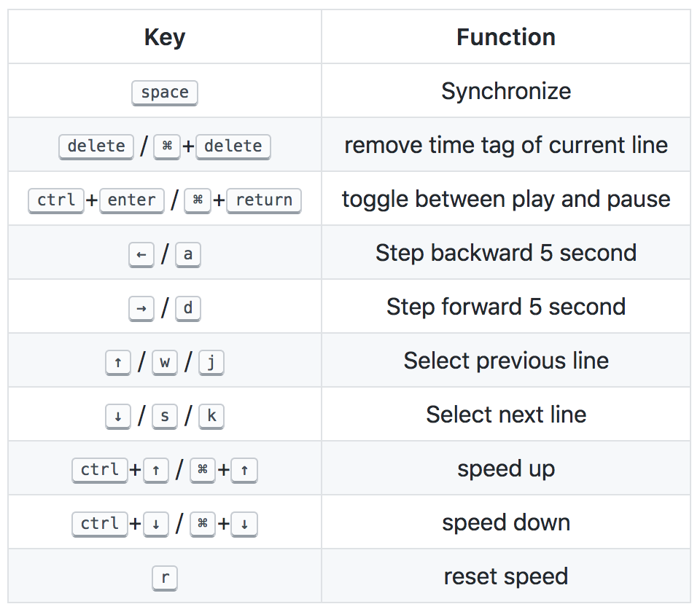This screenshot has height=612, width=700.
Task: Click the 'd' key badge
Action: tap(188, 308)
